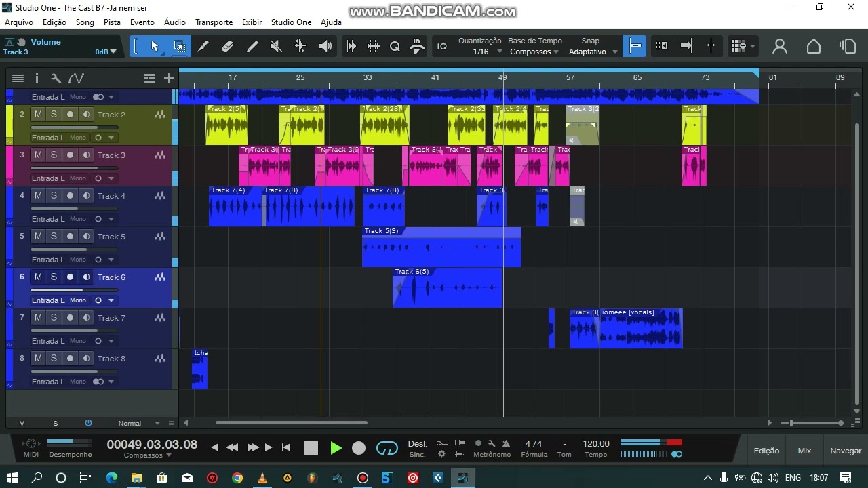
Task: Open the Navegar browser panel
Action: click(846, 451)
